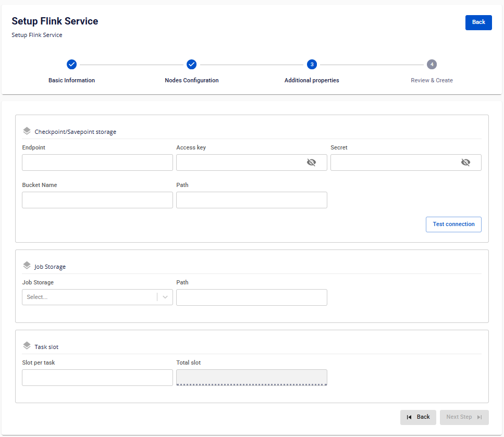Focus the Path field in Job Storage section

[x=252, y=297]
